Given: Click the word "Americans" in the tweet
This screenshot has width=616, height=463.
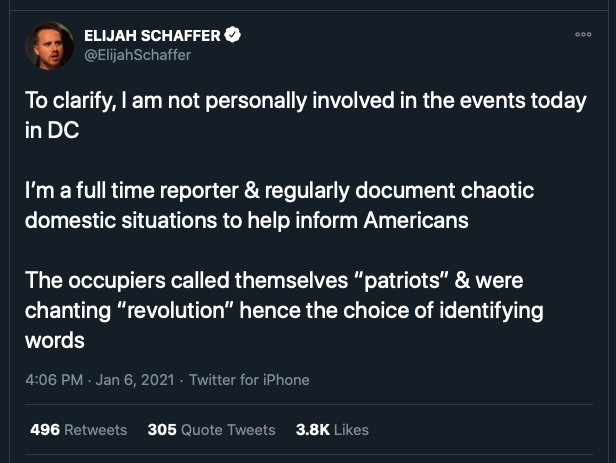Looking at the screenshot, I should point(416,220).
